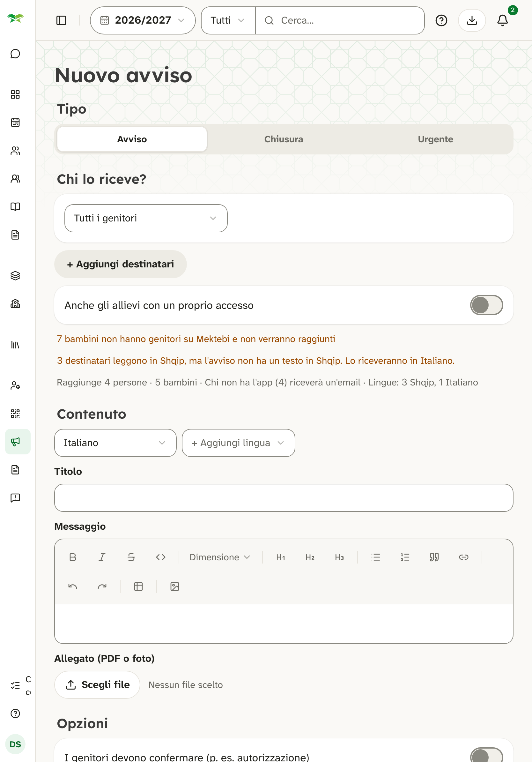Insert a table in the message
This screenshot has height=762, width=532.
click(x=138, y=587)
